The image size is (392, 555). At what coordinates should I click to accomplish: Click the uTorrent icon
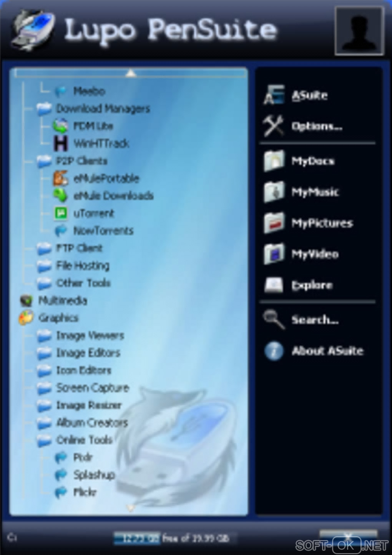[61, 213]
